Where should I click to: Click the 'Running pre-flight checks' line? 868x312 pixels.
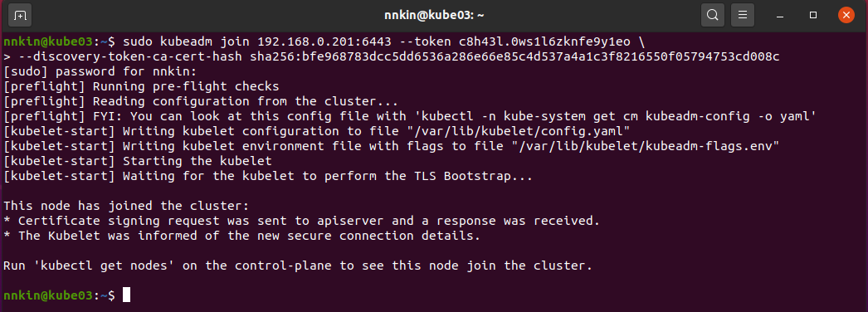[x=141, y=86]
